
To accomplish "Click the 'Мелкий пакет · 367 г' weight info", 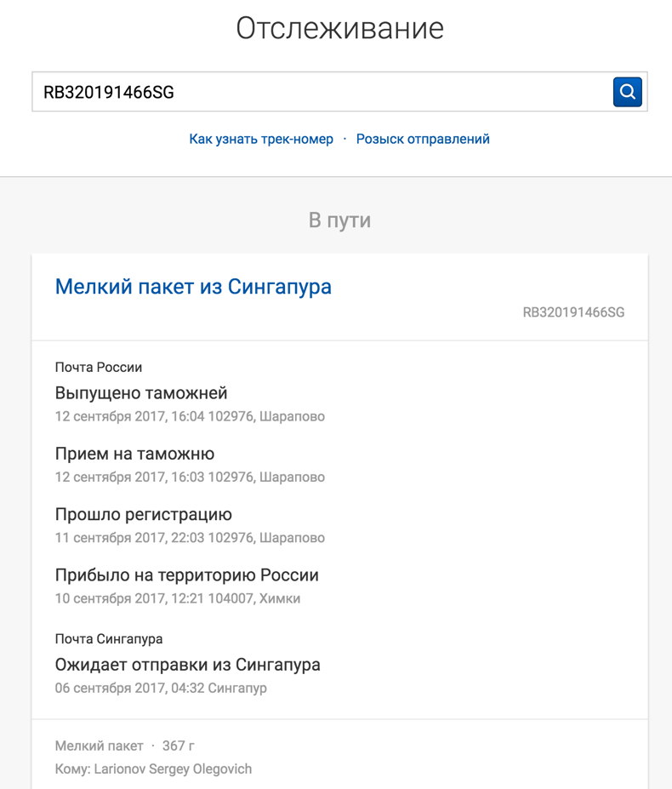I will [x=125, y=746].
